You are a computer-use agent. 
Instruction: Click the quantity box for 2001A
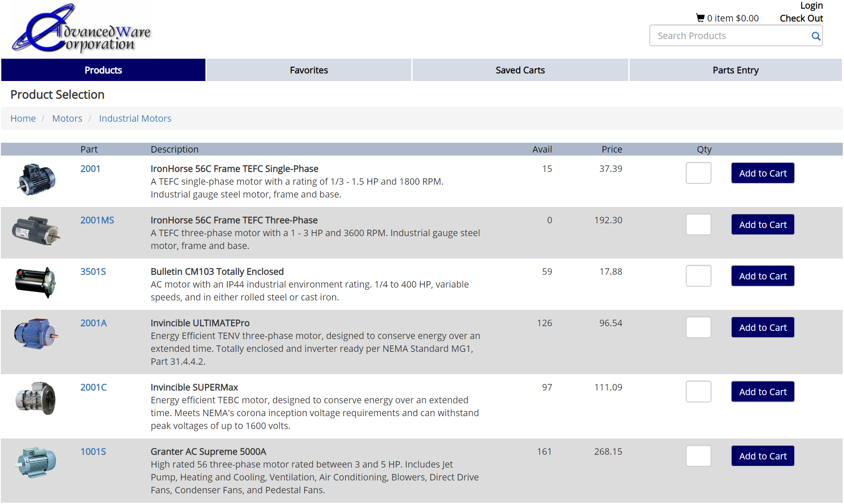(x=699, y=327)
